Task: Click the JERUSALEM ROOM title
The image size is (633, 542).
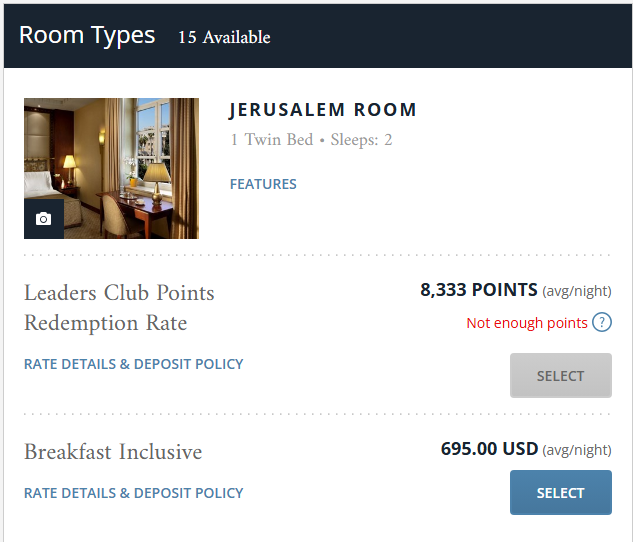Action: click(x=323, y=110)
